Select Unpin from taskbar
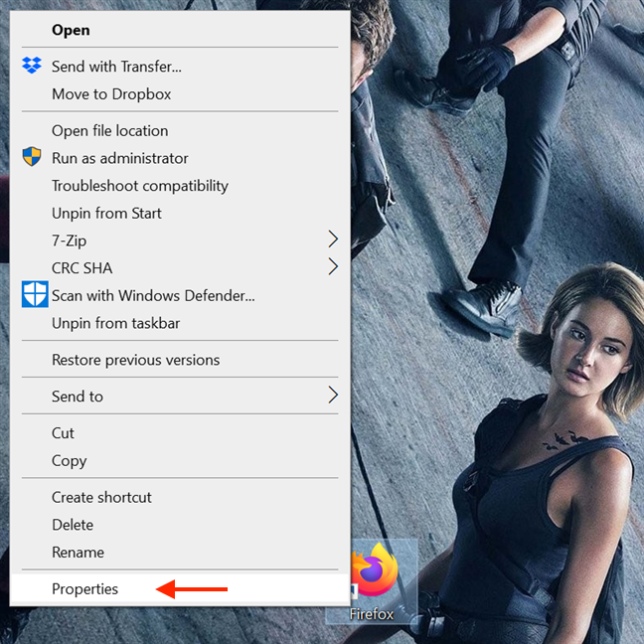The width and height of the screenshot is (644, 644). 180,323
